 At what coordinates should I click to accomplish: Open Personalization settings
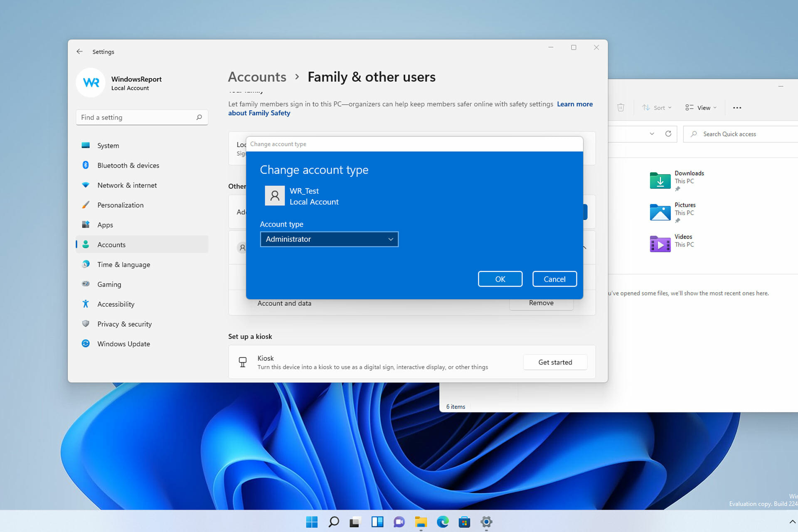120,204
